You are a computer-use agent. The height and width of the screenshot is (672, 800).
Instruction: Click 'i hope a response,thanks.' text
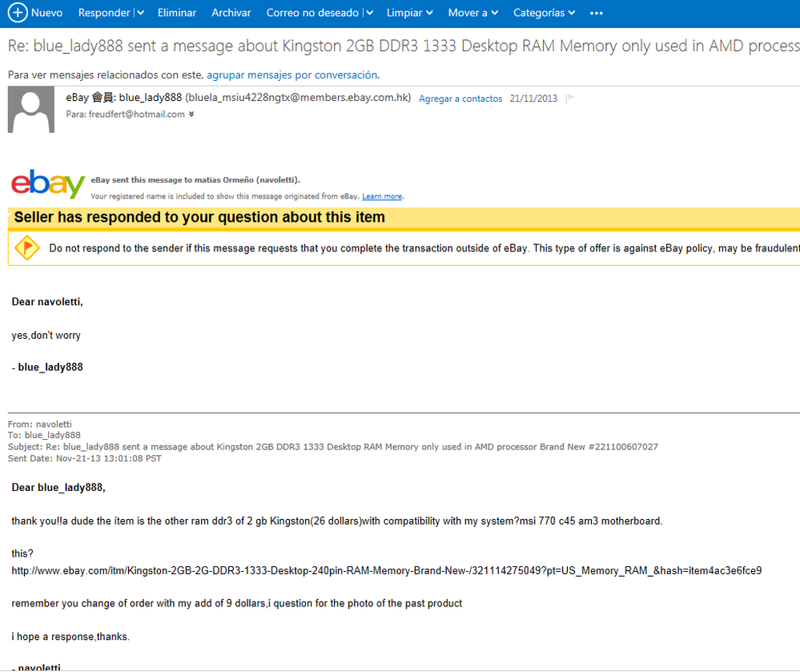[x=70, y=637]
